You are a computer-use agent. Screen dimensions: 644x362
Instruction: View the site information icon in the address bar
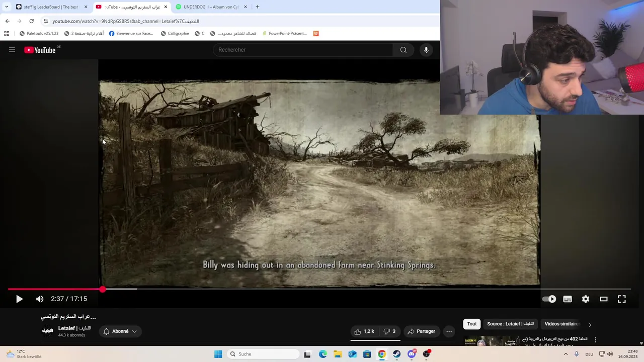[x=46, y=21]
